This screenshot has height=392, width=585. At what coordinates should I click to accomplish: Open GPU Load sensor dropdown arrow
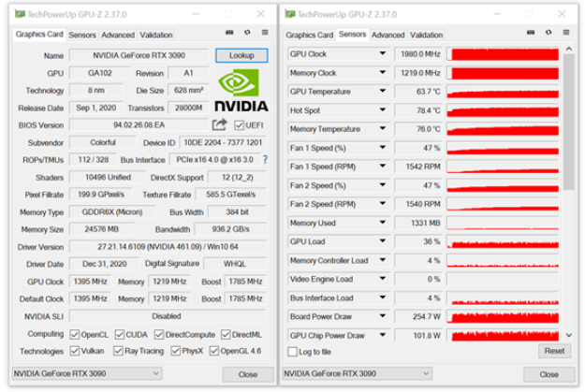pos(383,241)
